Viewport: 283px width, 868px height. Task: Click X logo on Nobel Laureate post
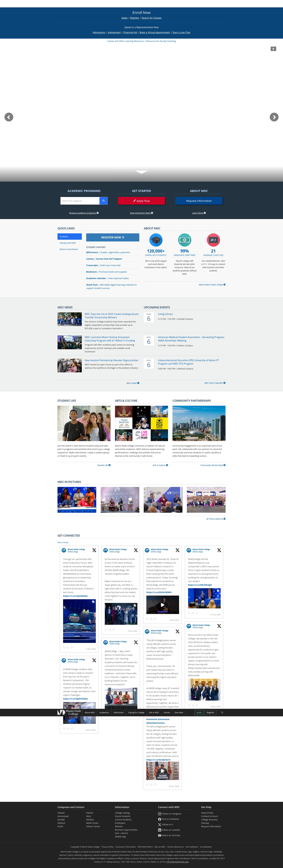(178, 550)
